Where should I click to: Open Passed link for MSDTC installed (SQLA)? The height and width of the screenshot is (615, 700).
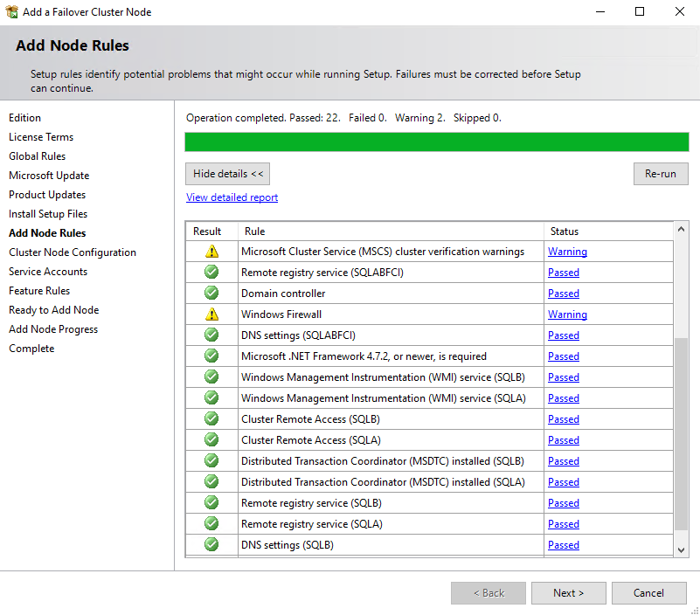point(564,482)
